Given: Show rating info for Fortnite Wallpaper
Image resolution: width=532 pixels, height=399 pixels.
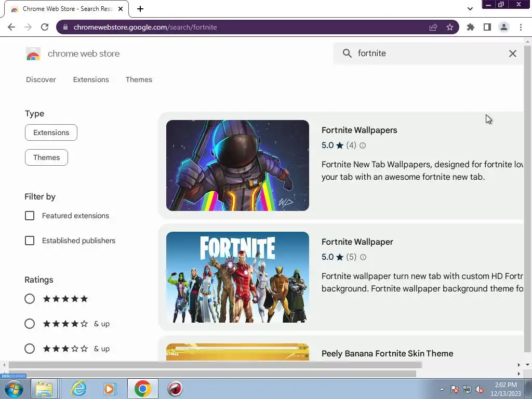Looking at the screenshot, I should click(363, 257).
